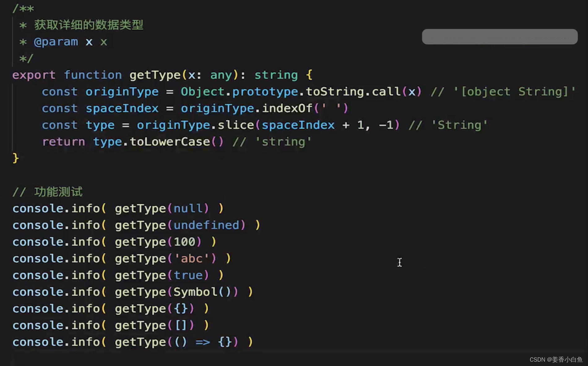Click the comment '// 功能测试'
The height and width of the screenshot is (366, 588).
click(48, 192)
